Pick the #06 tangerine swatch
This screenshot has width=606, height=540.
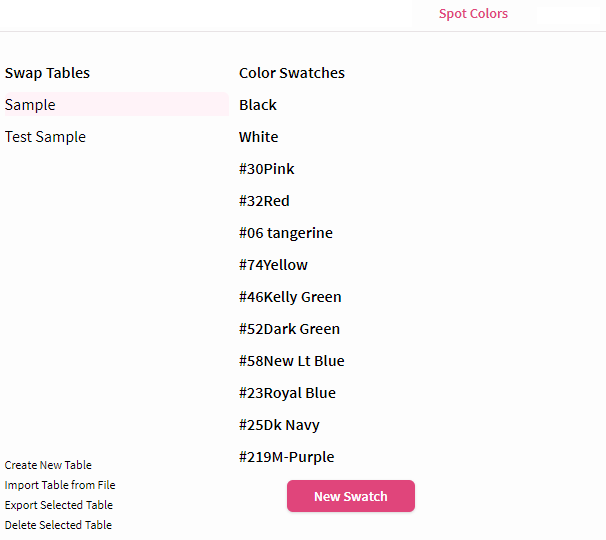click(x=286, y=233)
